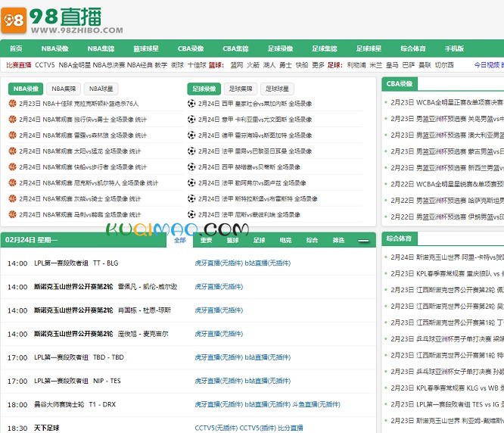Screen dimensions: 504x433
Task: Select the 足球 schedule filter tab
Action: point(259,240)
